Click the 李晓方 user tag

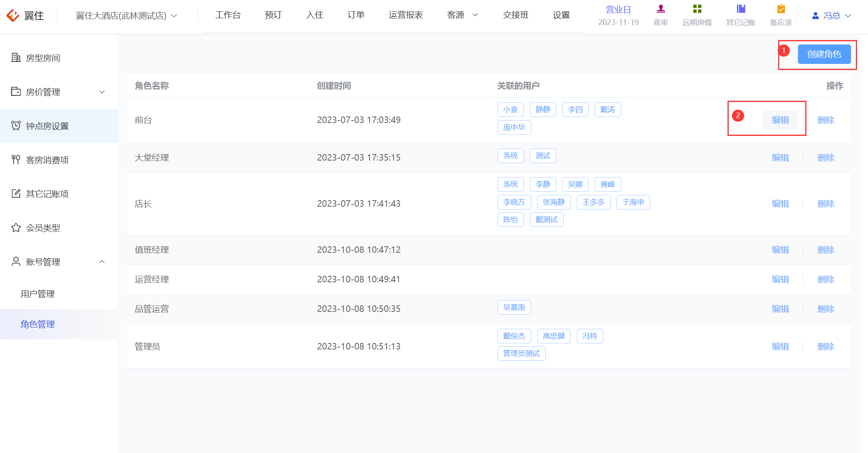[x=514, y=202]
